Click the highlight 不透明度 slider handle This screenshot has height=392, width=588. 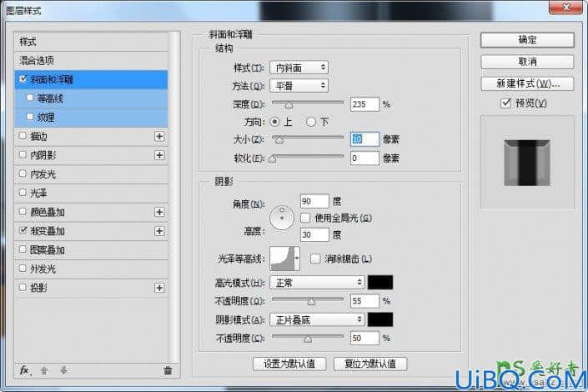pos(311,302)
